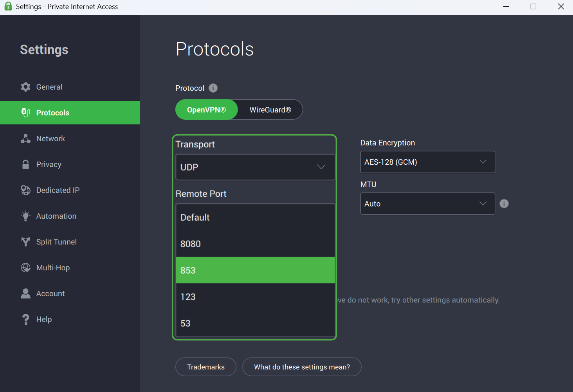Viewport: 573px width, 392px height.
Task: Click the Multi-Hop globe arrow icon
Action: pos(25,268)
